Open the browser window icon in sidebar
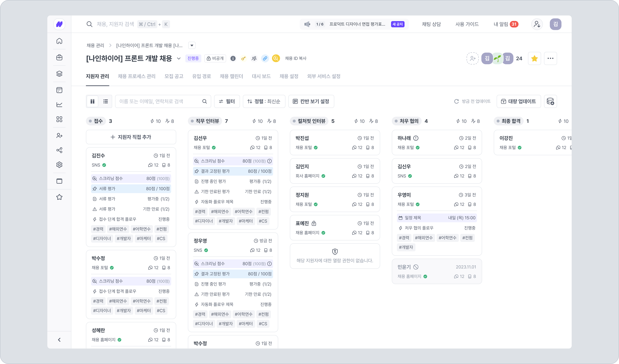619x364 pixels. 59,181
